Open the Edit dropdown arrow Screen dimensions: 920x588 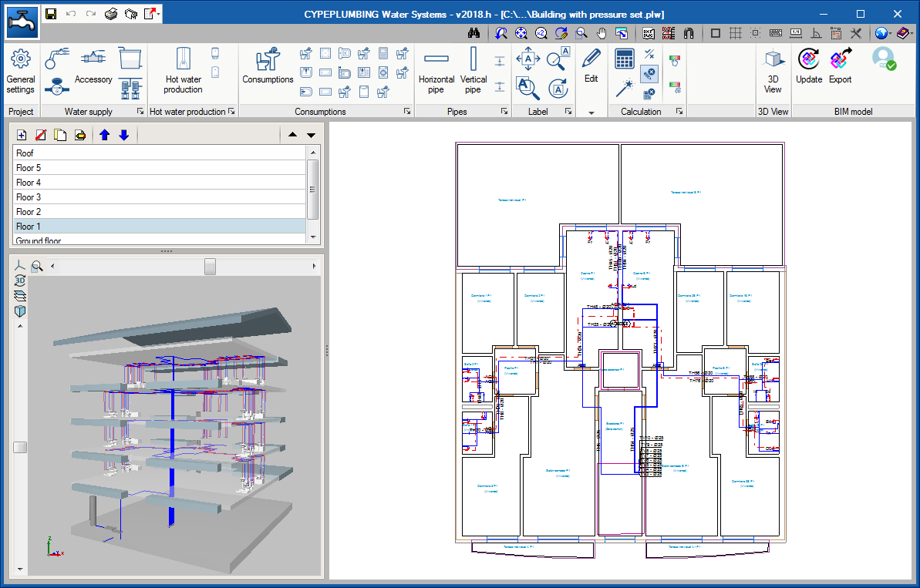(x=591, y=113)
